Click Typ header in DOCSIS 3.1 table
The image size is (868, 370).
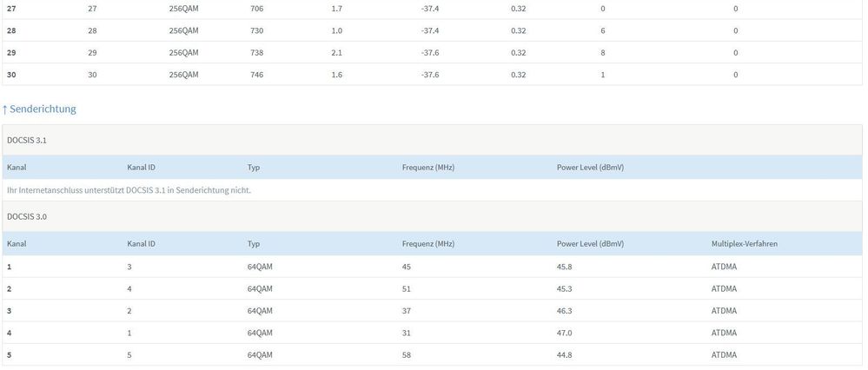(254, 168)
